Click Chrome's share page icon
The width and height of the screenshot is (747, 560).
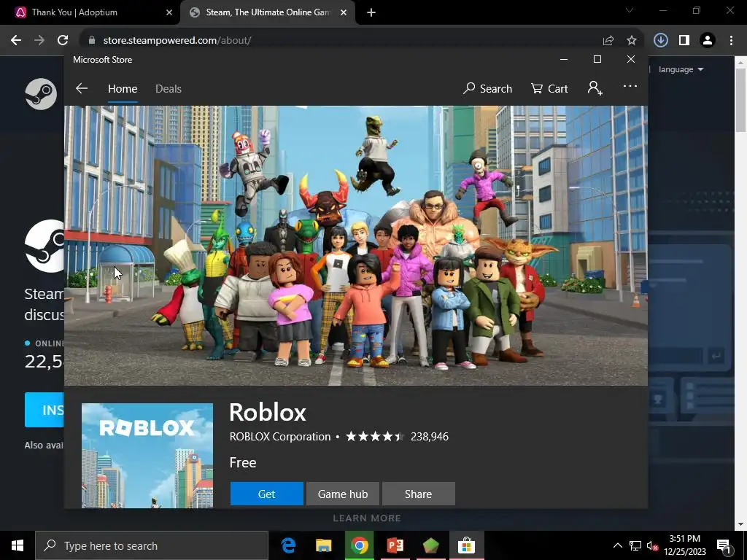608,41
